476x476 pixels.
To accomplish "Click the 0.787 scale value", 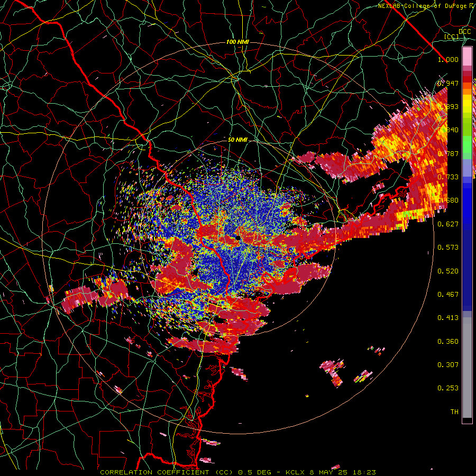I will pyautogui.click(x=448, y=153).
